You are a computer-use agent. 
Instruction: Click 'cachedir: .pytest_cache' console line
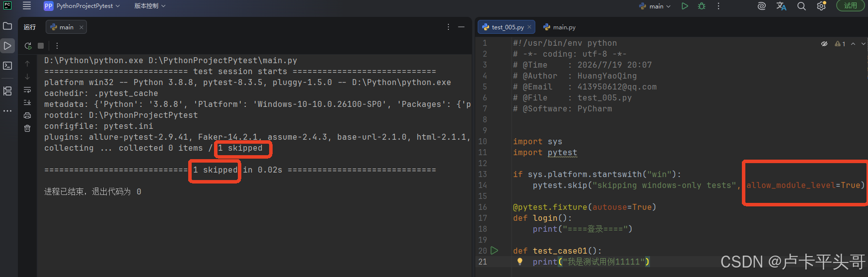pyautogui.click(x=101, y=93)
